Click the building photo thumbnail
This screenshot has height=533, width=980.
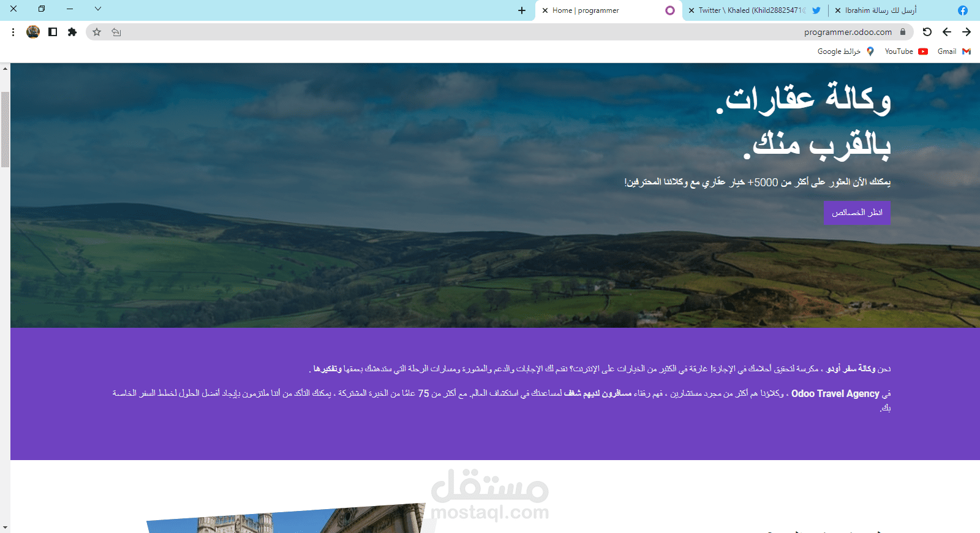pos(286,518)
